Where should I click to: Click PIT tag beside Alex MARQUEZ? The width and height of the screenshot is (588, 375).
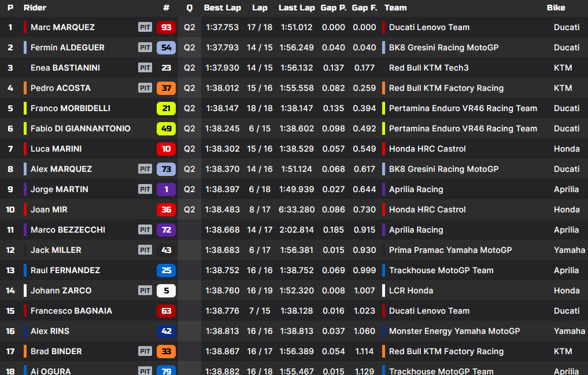[x=145, y=170]
